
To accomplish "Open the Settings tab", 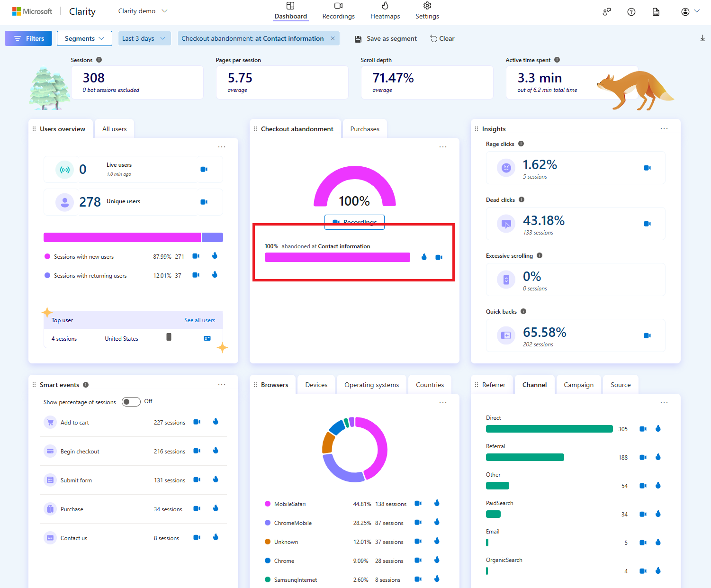I will (x=427, y=11).
